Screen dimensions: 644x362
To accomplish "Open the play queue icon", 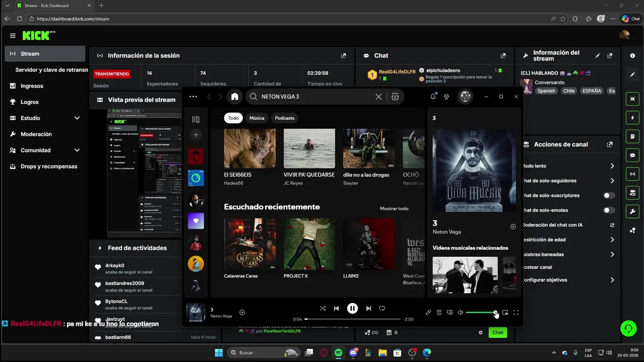I will pyautogui.click(x=439, y=313).
